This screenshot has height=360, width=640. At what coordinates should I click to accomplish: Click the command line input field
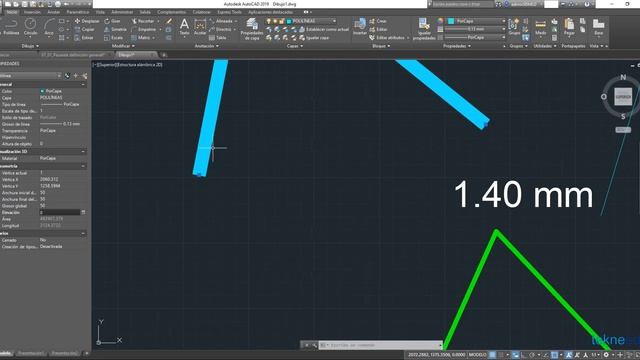pyautogui.click(x=380, y=345)
